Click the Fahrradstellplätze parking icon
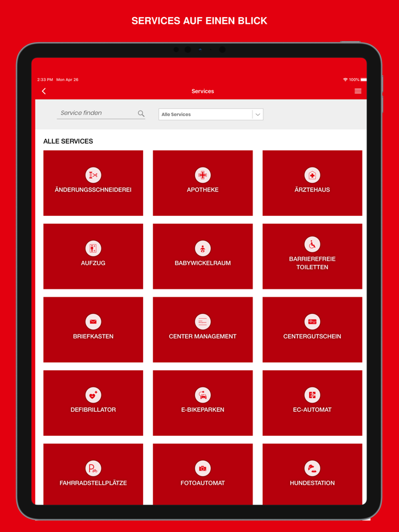The width and height of the screenshot is (399, 532). click(93, 468)
